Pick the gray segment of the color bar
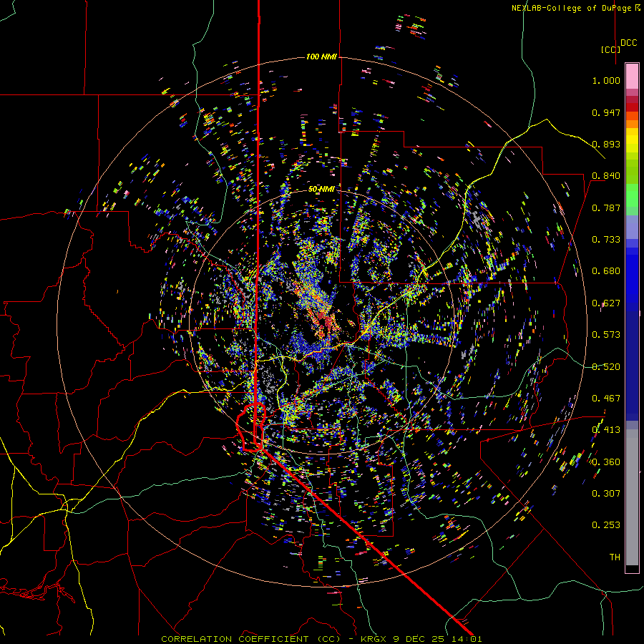This screenshot has width=644, height=644. 632,497
